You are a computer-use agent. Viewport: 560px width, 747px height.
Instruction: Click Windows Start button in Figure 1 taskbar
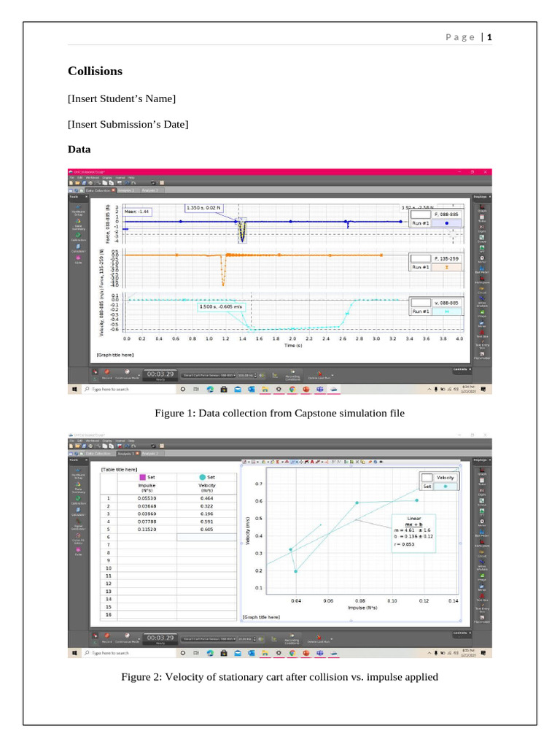tap(74, 390)
